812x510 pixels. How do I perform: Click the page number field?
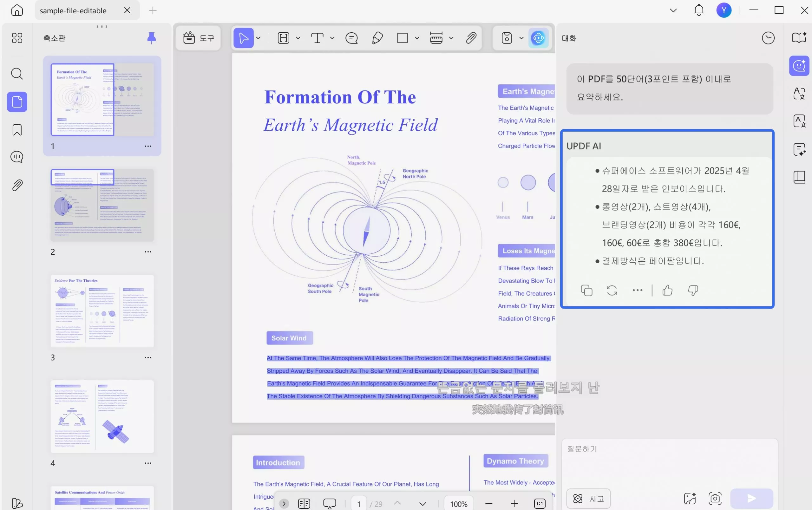(x=359, y=504)
